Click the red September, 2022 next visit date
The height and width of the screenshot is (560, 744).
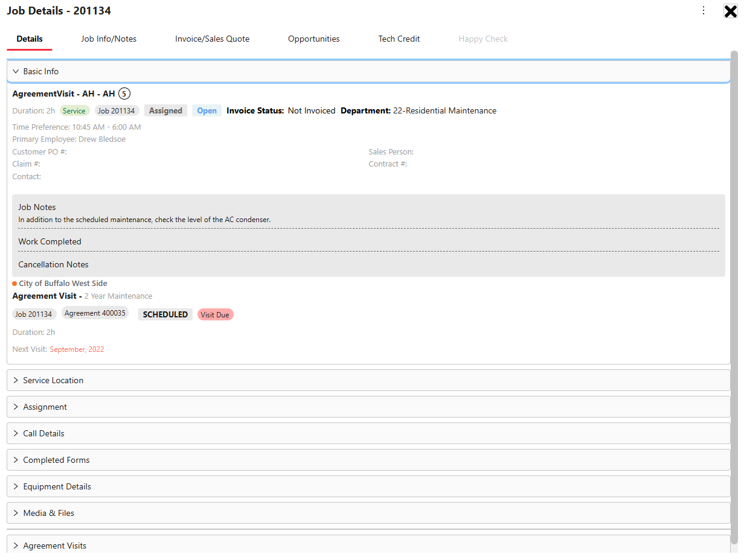(x=77, y=349)
